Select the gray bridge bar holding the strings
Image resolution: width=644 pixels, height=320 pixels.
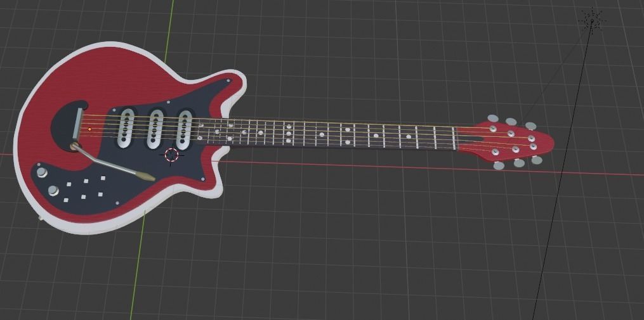[x=77, y=124]
